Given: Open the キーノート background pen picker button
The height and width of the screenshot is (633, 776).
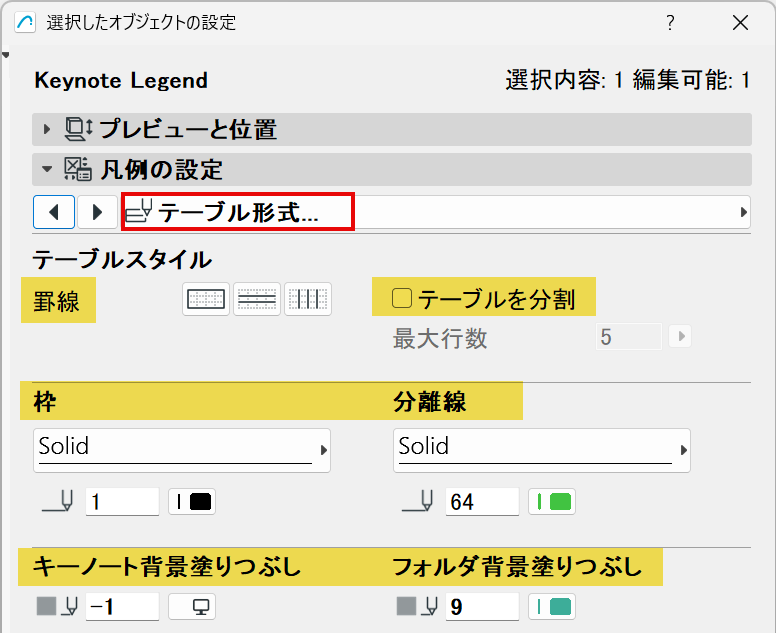Looking at the screenshot, I should pos(192,607).
